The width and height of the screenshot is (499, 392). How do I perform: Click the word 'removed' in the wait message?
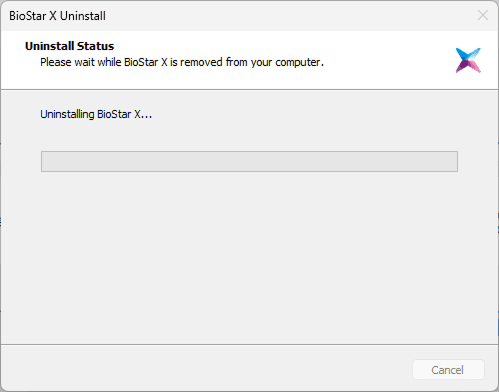pyautogui.click(x=201, y=62)
